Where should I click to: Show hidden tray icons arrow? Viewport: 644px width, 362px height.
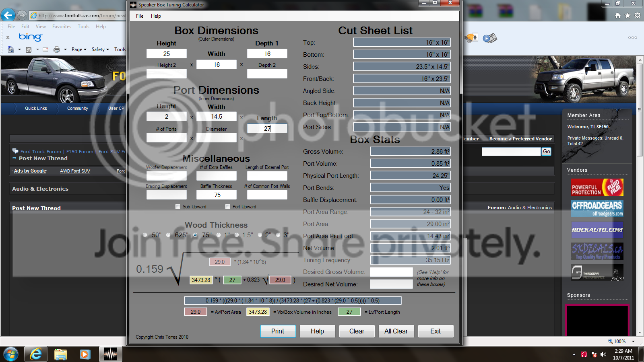point(574,354)
